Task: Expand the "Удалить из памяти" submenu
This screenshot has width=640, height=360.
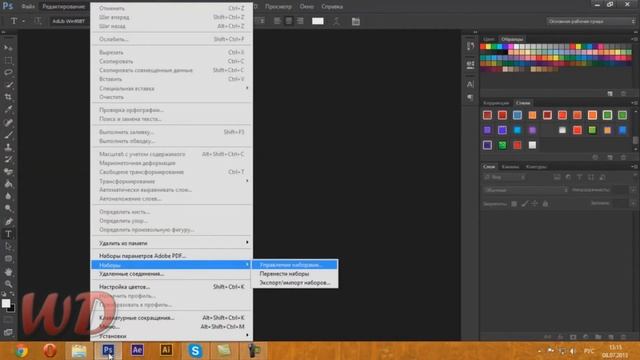Action: coord(171,243)
